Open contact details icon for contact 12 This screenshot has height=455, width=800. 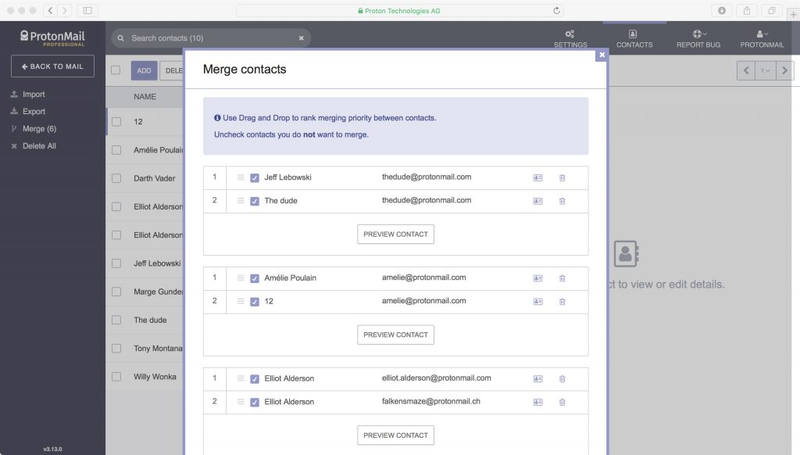(x=538, y=301)
